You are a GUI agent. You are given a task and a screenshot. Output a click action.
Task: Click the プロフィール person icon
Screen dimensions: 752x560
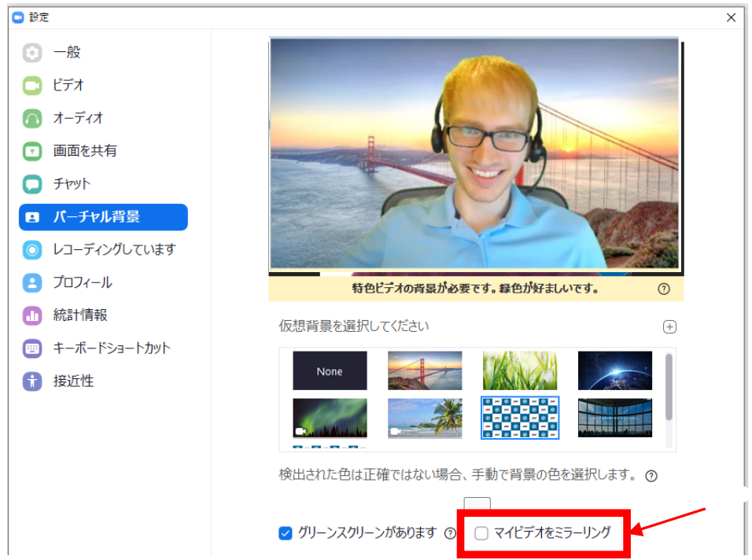click(x=32, y=282)
